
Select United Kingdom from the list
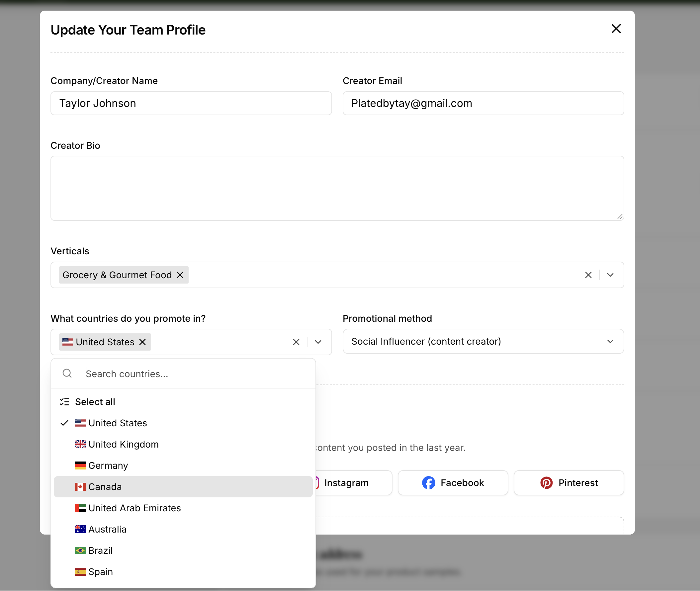tap(183, 444)
